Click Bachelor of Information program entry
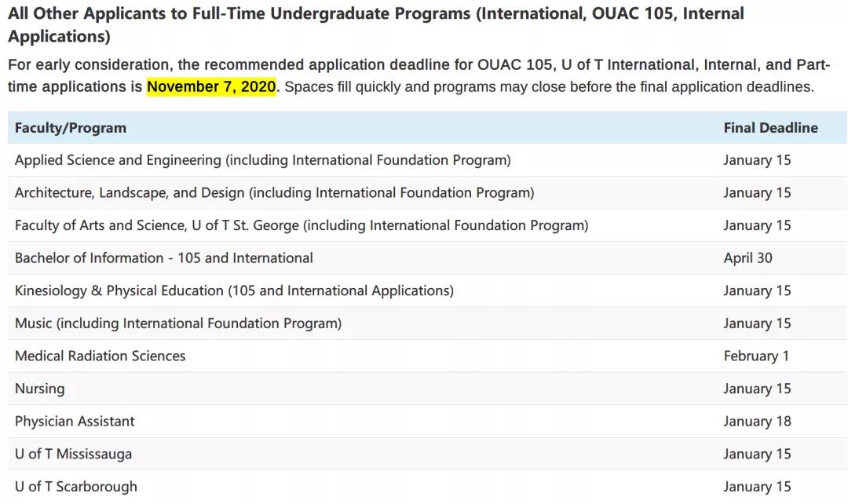The height and width of the screenshot is (504, 848). (164, 258)
